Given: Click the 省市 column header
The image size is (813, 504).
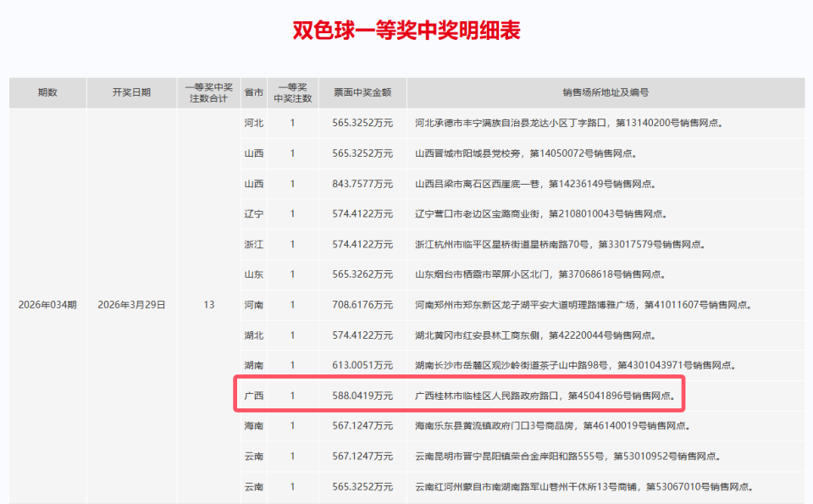Looking at the screenshot, I should 254,93.
